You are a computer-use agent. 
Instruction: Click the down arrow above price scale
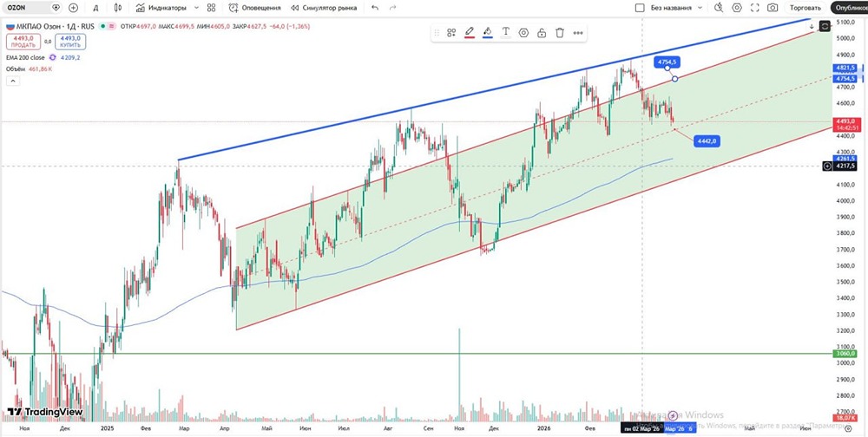(x=812, y=26)
